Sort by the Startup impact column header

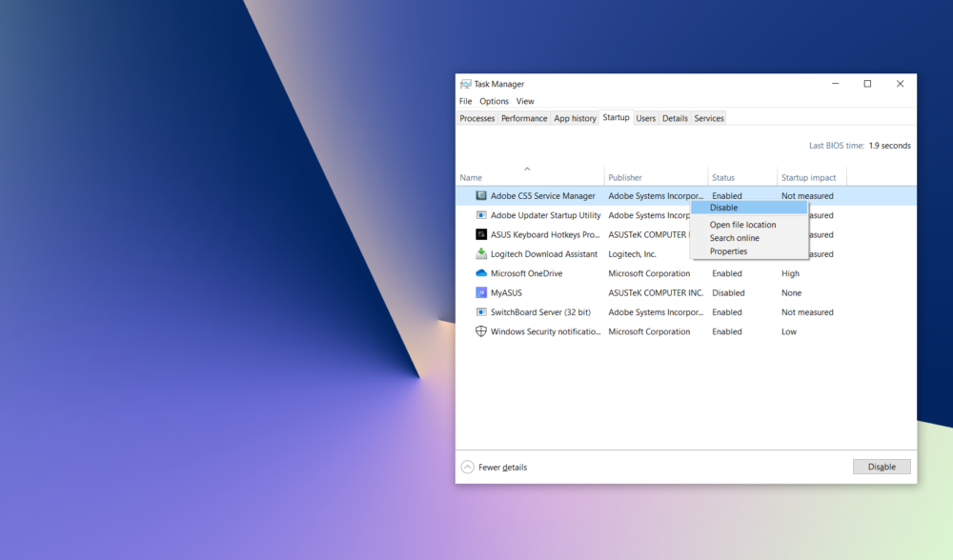coord(812,177)
